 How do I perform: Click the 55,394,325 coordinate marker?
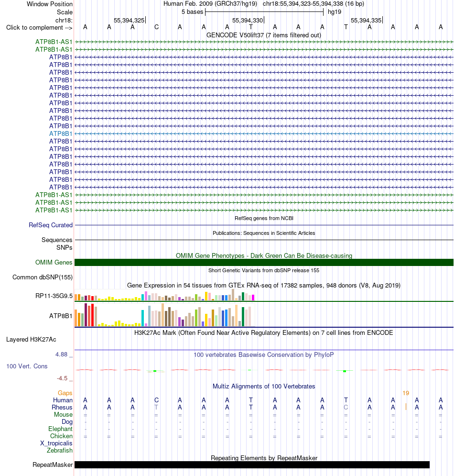[129, 21]
